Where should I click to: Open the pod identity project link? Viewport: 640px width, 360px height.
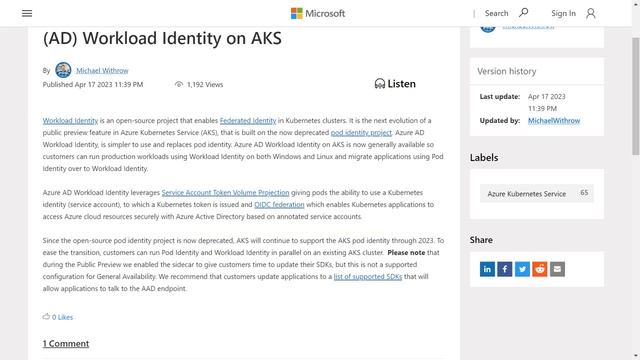[x=361, y=133]
